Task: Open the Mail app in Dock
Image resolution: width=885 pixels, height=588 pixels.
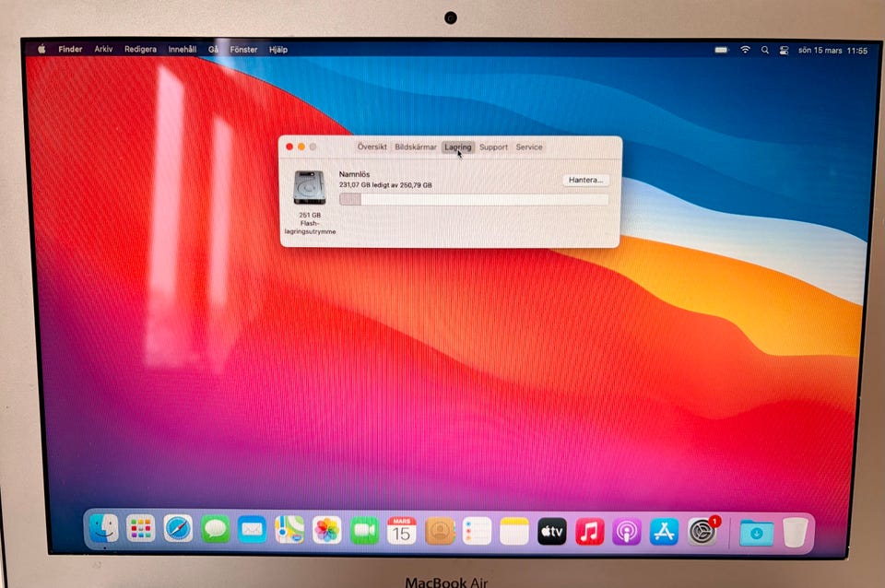Action: pyautogui.click(x=252, y=529)
